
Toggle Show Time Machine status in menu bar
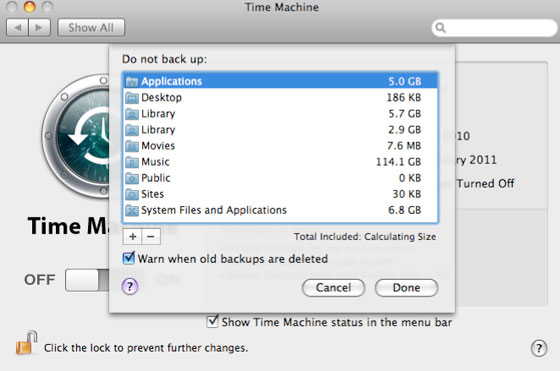(x=212, y=321)
